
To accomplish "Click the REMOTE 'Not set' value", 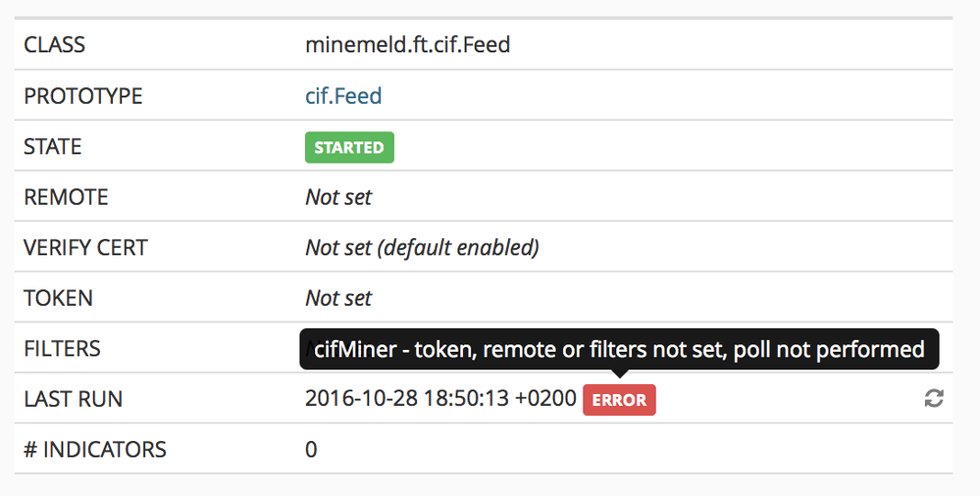I will (338, 197).
